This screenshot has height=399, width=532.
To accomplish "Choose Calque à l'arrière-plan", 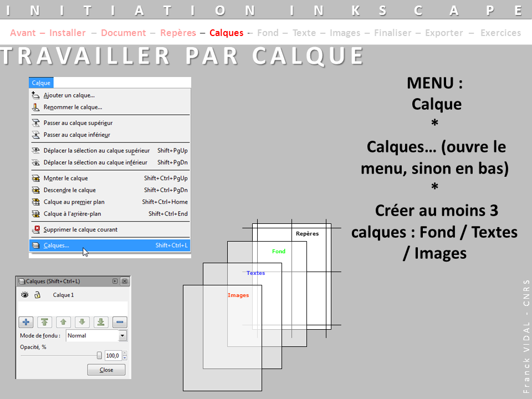I will (110, 214).
